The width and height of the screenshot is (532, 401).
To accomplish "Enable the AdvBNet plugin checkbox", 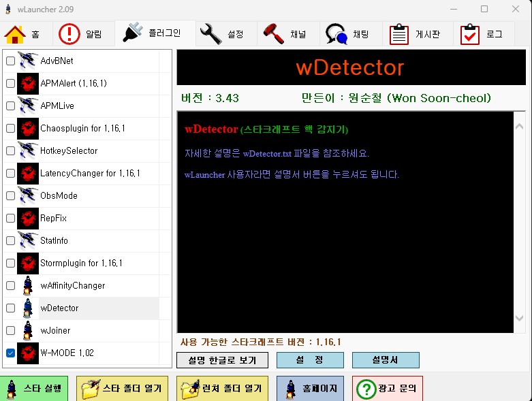I will 10,61.
